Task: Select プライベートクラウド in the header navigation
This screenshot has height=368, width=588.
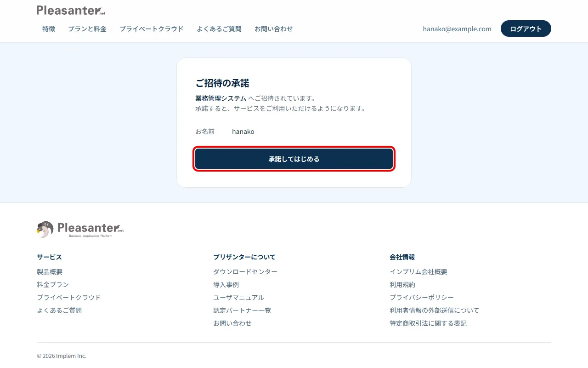Action: (x=152, y=29)
